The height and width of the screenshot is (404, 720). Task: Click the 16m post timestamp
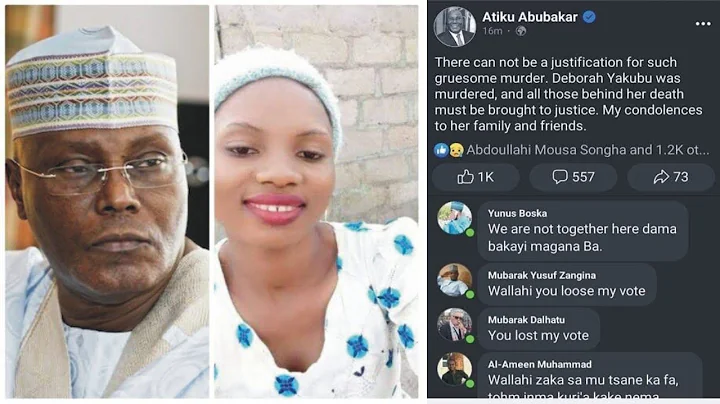[493, 32]
